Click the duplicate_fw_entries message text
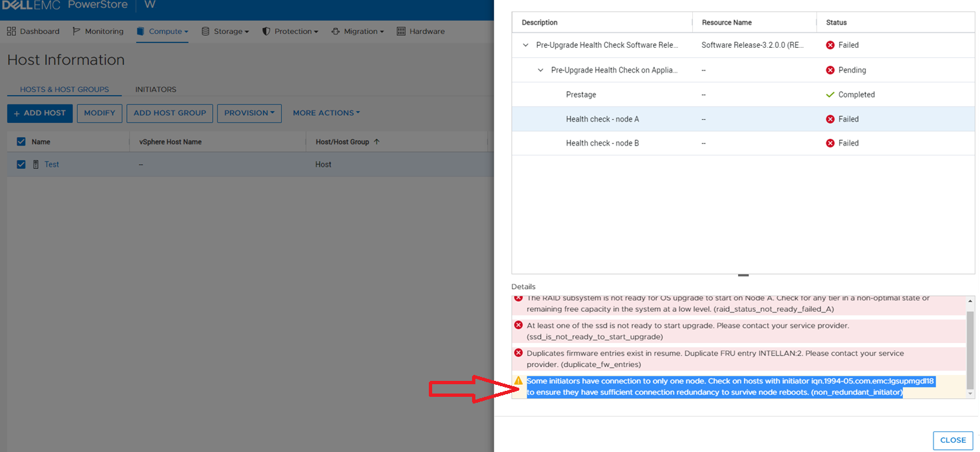The height and width of the screenshot is (452, 980). (715, 359)
